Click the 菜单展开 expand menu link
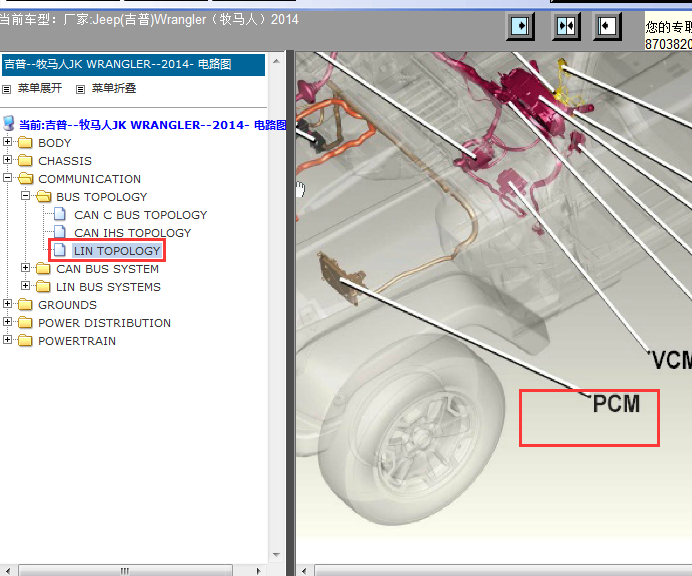 pos(40,88)
